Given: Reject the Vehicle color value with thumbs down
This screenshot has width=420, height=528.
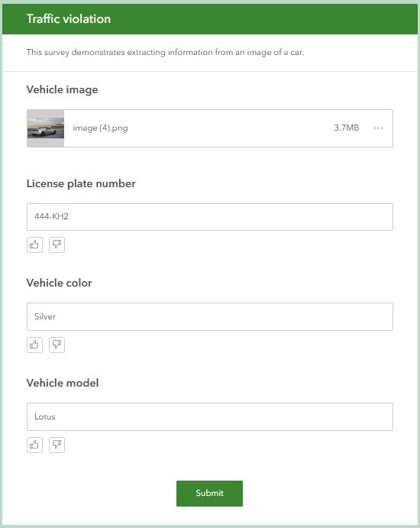Looking at the screenshot, I should [57, 345].
